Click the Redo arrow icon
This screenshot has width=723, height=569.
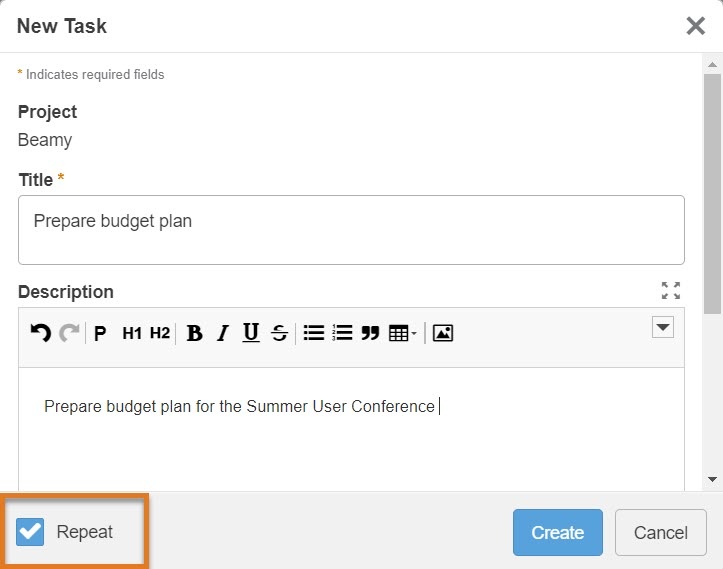point(69,333)
